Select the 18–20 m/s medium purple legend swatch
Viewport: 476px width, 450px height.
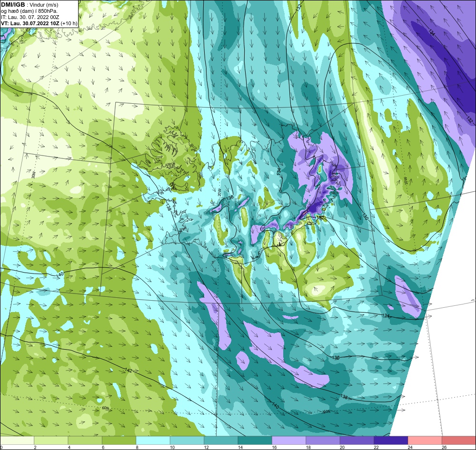click(x=323, y=440)
